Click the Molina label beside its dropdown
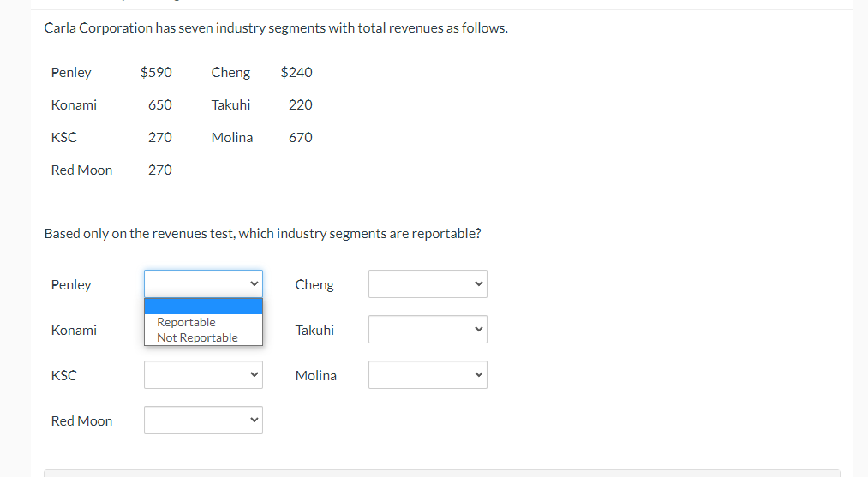868x477 pixels. coord(316,375)
